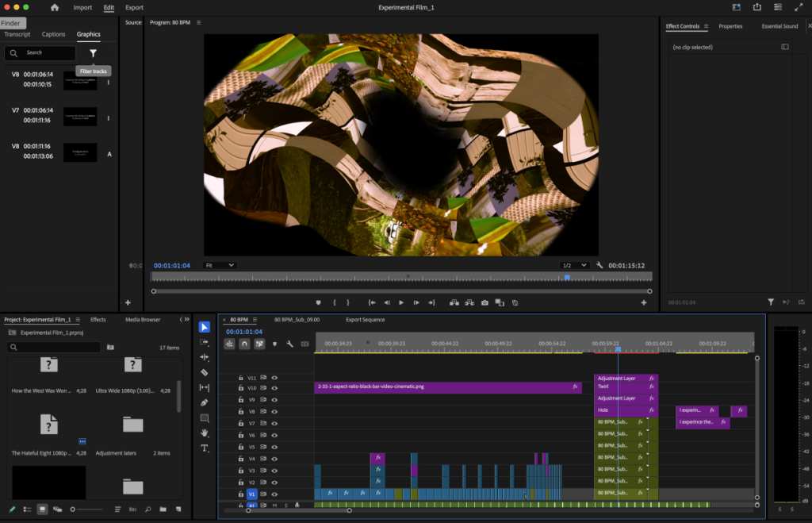
Task: Select the Hand tool
Action: pyautogui.click(x=205, y=433)
